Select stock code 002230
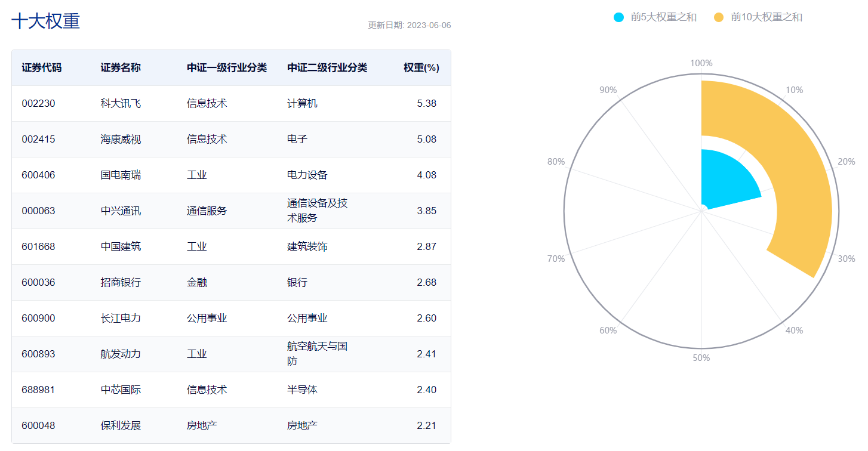Image resolution: width=868 pixels, height=451 pixels. (x=38, y=104)
